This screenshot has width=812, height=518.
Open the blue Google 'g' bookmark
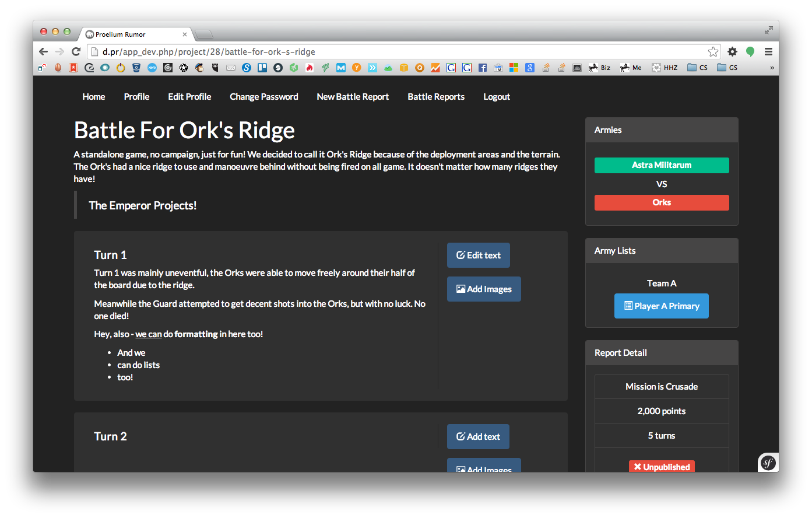pos(530,68)
